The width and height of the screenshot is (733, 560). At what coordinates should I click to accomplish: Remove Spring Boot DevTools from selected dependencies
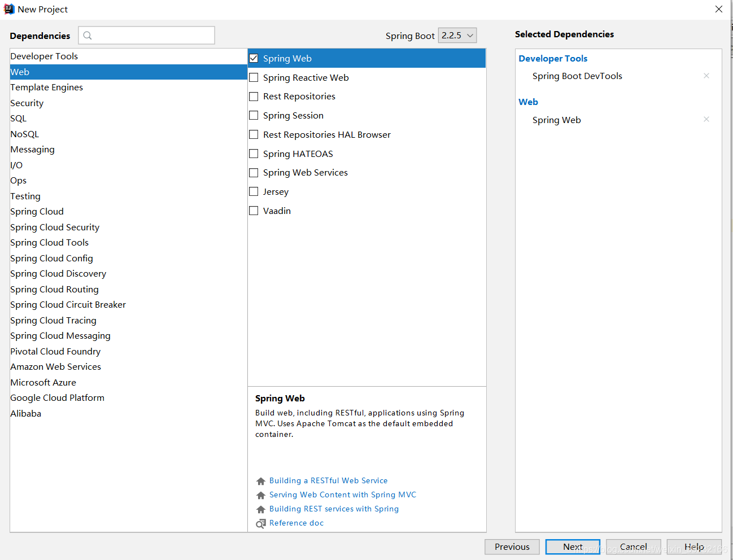coord(706,76)
